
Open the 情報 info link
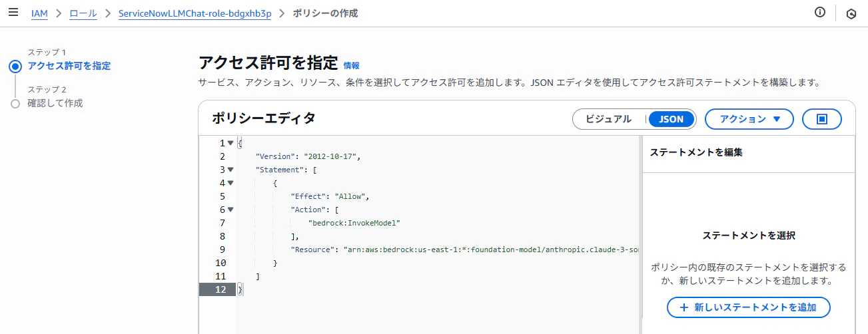tap(352, 65)
